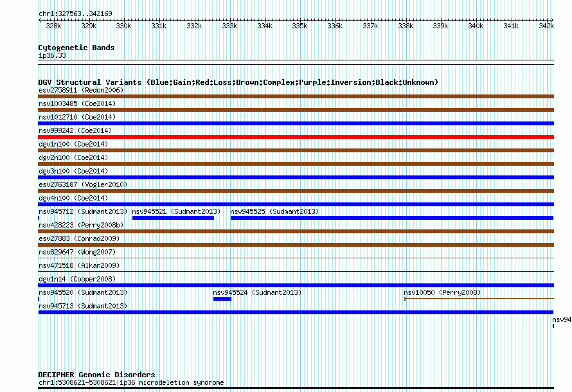Click the 335k ruler tick label

(x=299, y=26)
